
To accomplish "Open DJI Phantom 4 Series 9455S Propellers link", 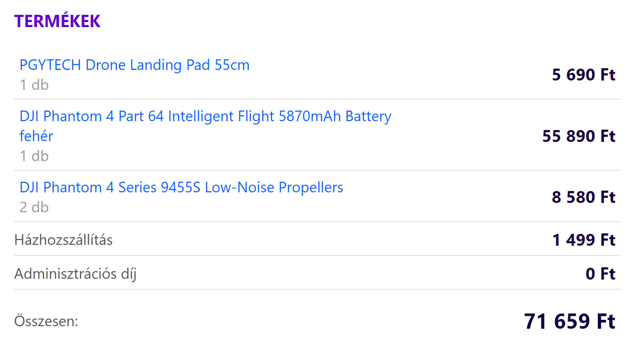I will pos(181,187).
